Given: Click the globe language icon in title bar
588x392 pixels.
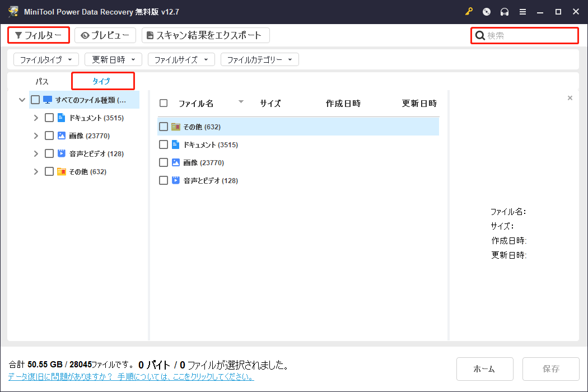Looking at the screenshot, I should (487, 11).
